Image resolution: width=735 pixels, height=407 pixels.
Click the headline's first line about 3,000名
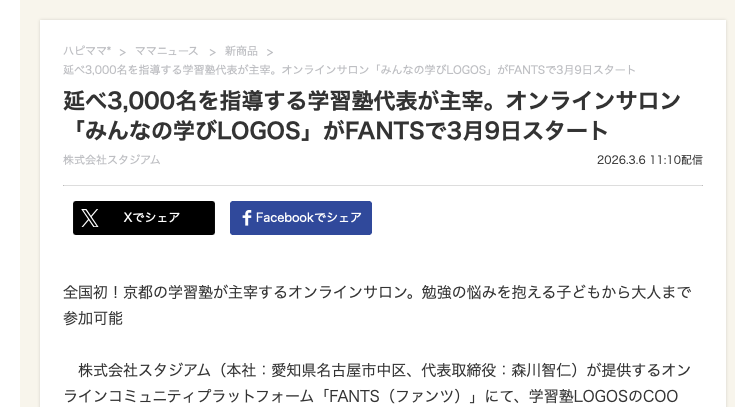(x=371, y=101)
